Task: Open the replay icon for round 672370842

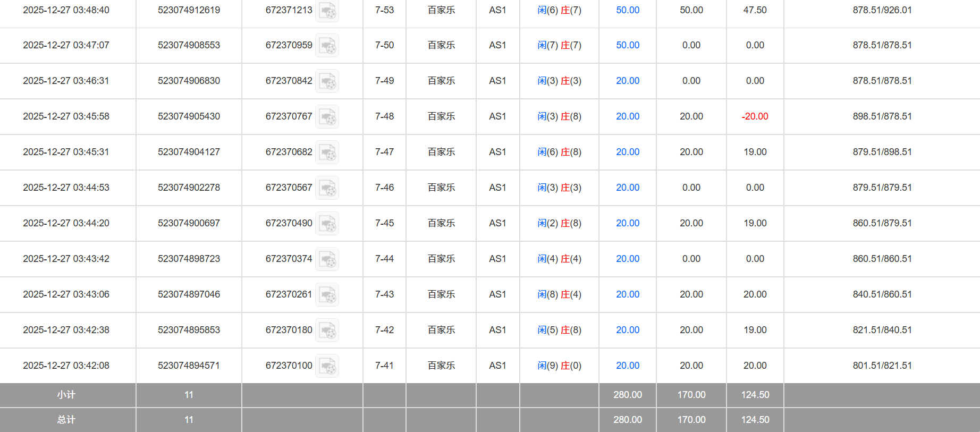Action: tap(327, 81)
